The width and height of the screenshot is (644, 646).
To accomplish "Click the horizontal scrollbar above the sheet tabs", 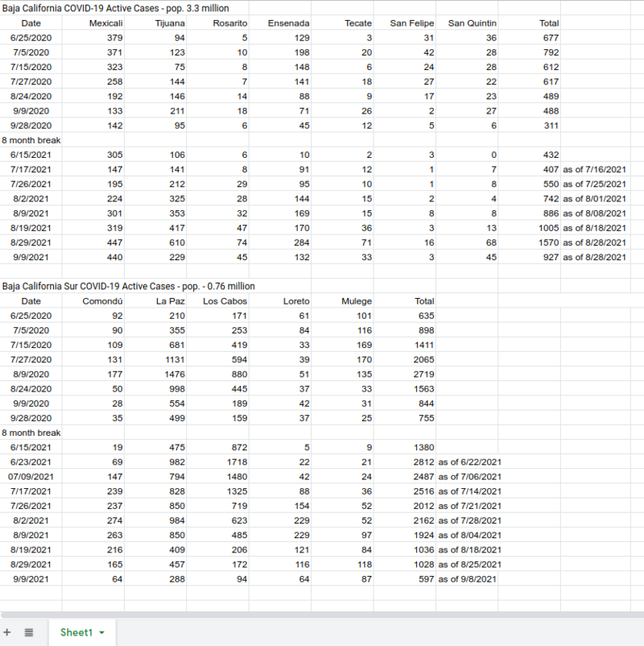I will point(322,615).
